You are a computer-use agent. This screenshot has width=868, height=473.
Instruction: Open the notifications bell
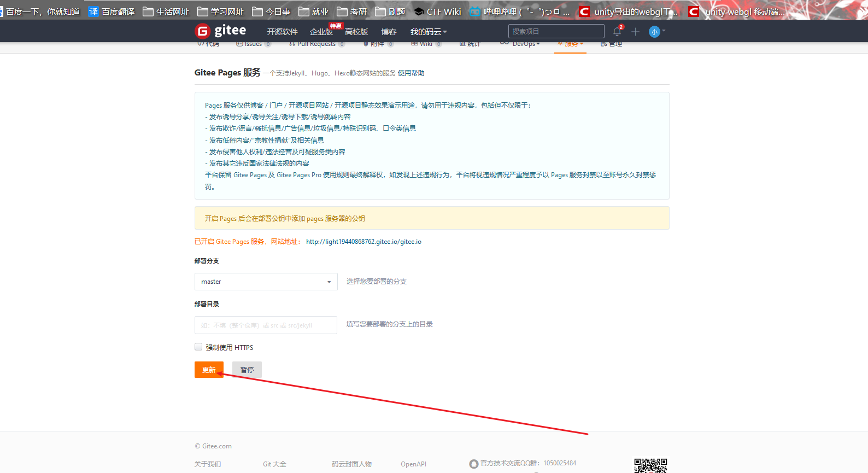[x=617, y=32]
